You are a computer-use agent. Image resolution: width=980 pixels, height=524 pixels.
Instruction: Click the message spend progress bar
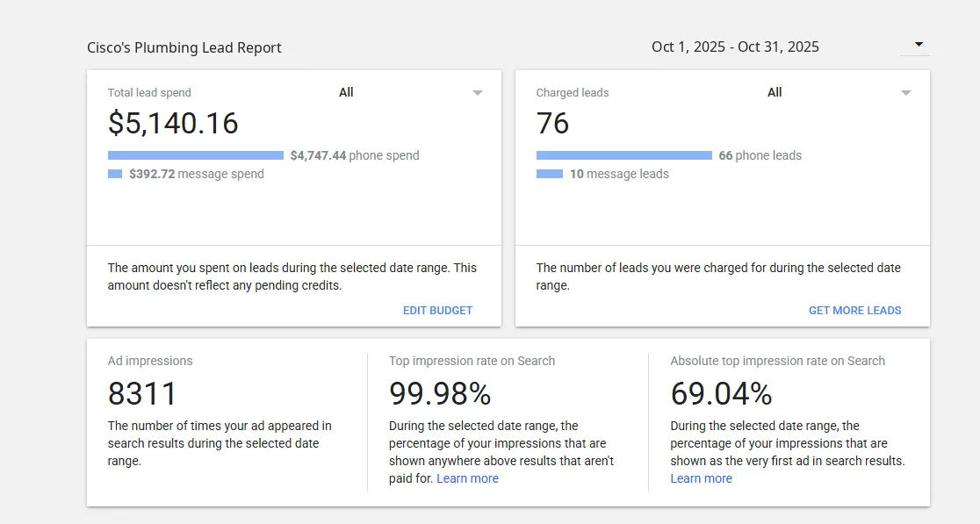click(x=115, y=175)
